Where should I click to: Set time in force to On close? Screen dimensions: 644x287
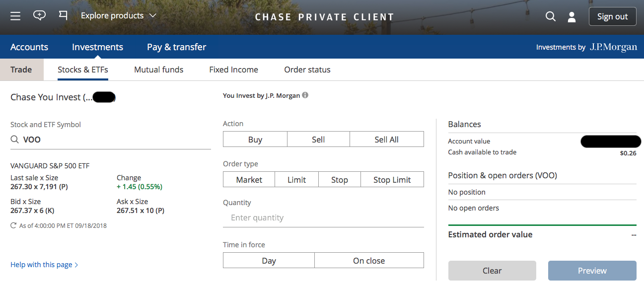coord(369,261)
